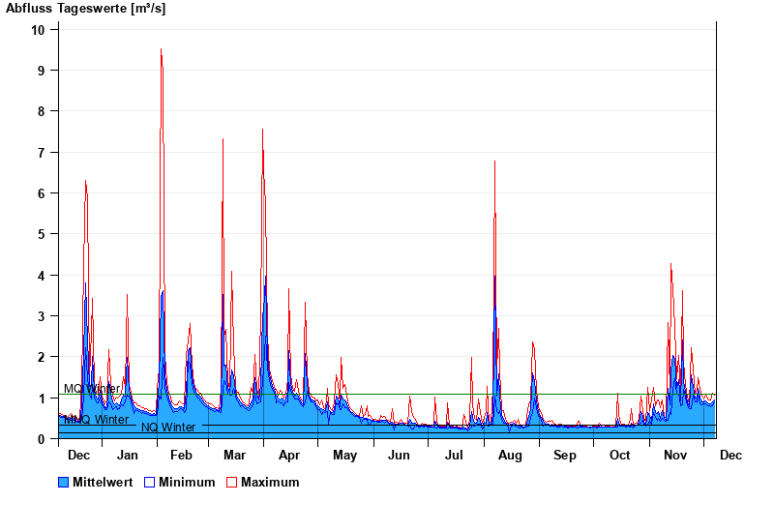Image resolution: width=774 pixels, height=532 pixels.
Task: Click the y-axis value 5 label
Action: pos(41,234)
